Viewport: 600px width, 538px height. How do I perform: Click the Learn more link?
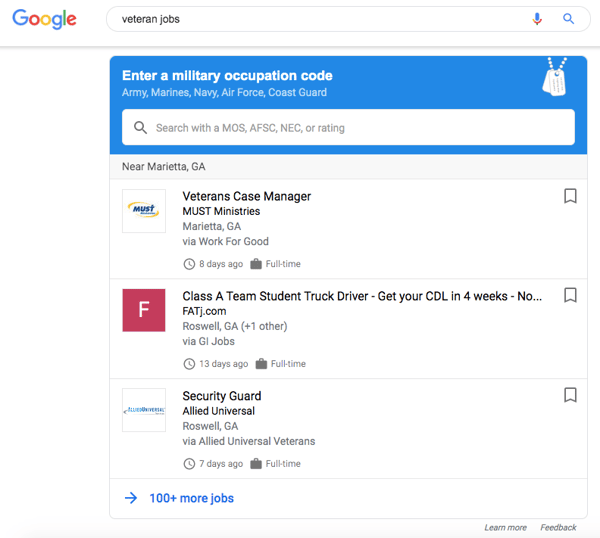[x=505, y=528]
